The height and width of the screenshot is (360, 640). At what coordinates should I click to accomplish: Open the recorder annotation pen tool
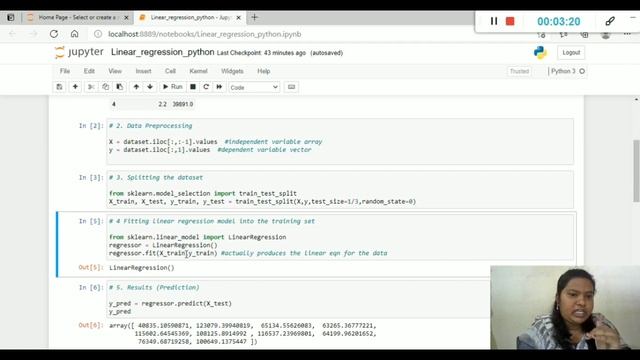pos(610,21)
